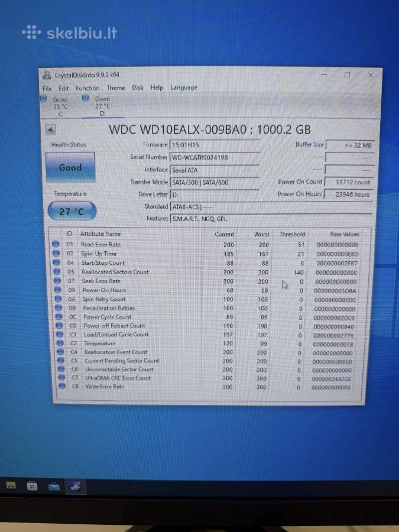Click status icon for Current Pending Sector Count

click(x=61, y=361)
